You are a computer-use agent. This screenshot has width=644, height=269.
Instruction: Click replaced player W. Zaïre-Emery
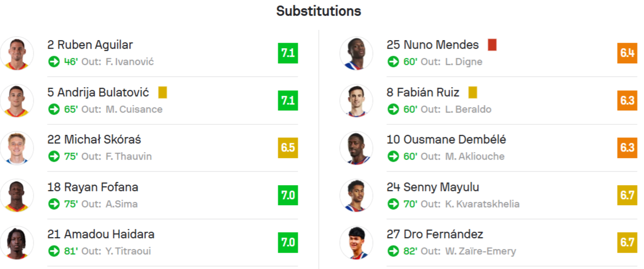coord(479,251)
